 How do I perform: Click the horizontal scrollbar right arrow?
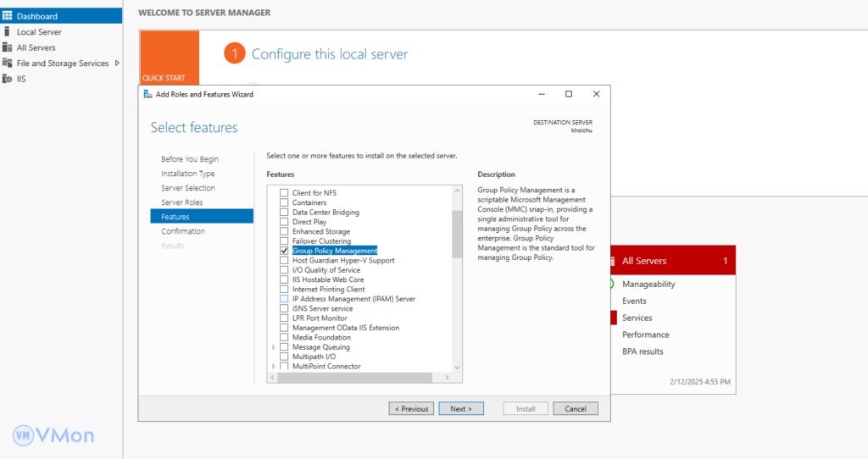[x=447, y=378]
